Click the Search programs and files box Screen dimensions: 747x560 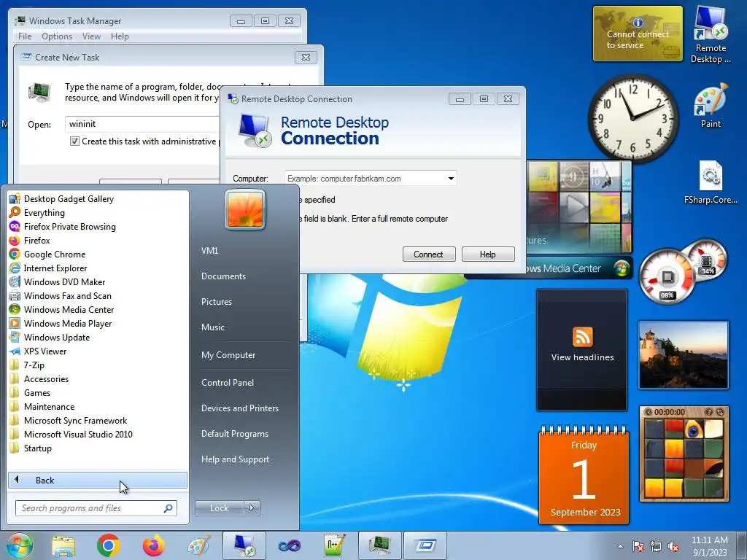click(x=96, y=508)
